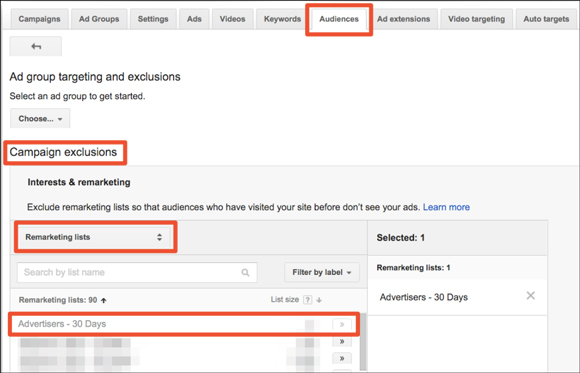Open the Videos tab
The height and width of the screenshot is (373, 580).
point(232,19)
